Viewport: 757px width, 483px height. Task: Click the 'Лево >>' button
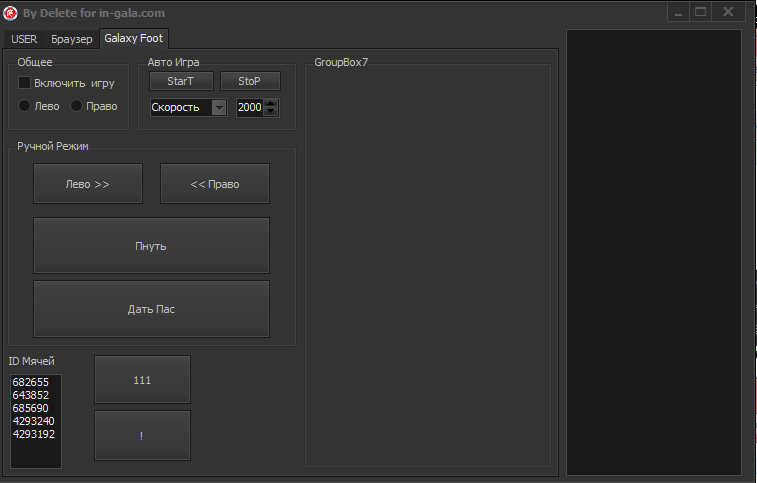click(88, 184)
